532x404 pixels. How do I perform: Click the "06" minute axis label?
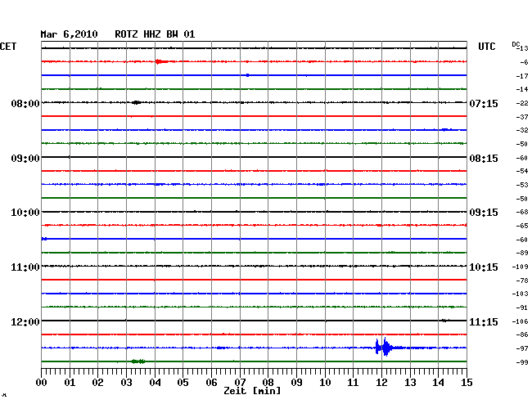[x=211, y=383]
